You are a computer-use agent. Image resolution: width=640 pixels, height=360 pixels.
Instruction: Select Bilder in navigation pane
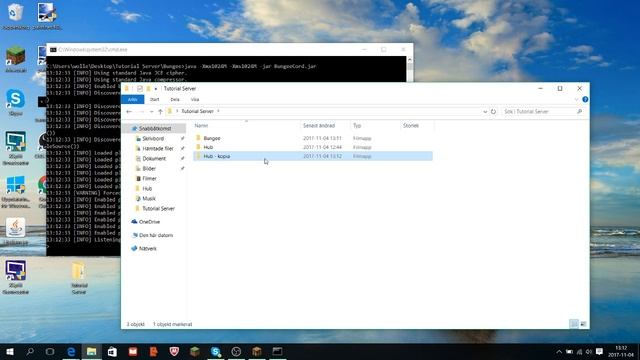pyautogui.click(x=149, y=169)
